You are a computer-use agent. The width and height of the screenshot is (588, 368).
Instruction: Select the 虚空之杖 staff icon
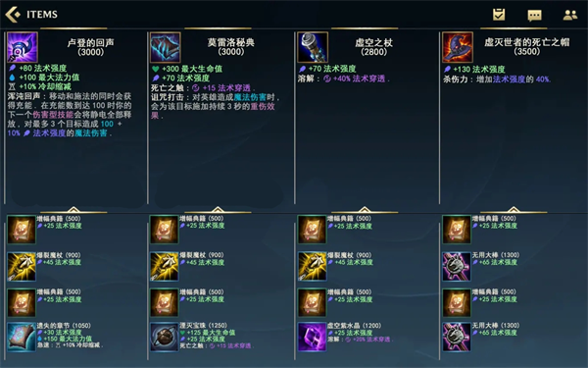click(x=313, y=47)
